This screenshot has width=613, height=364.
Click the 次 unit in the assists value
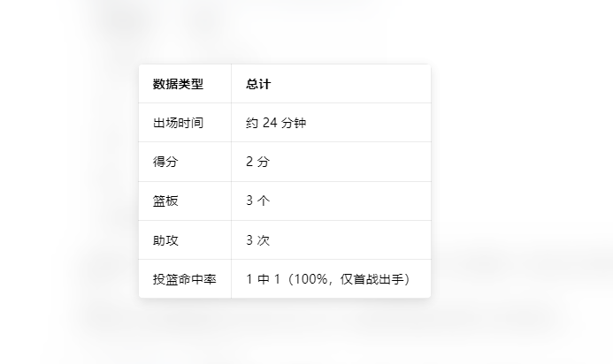pyautogui.click(x=264, y=239)
